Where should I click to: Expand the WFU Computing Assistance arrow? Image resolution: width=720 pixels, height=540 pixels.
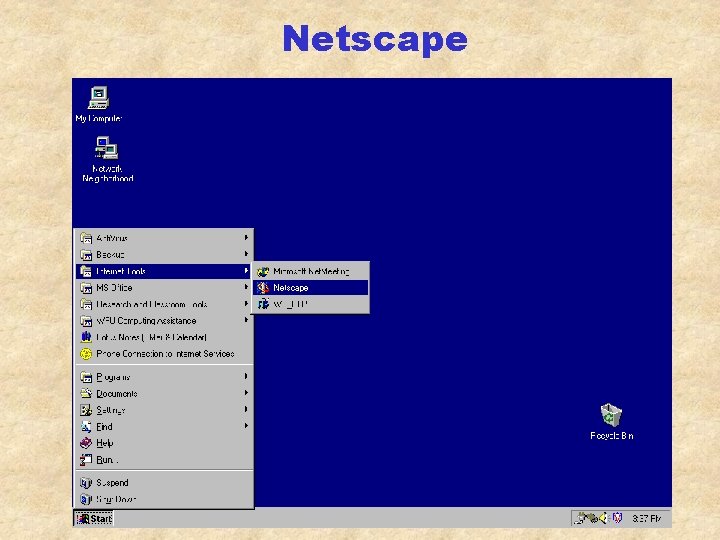tap(246, 320)
